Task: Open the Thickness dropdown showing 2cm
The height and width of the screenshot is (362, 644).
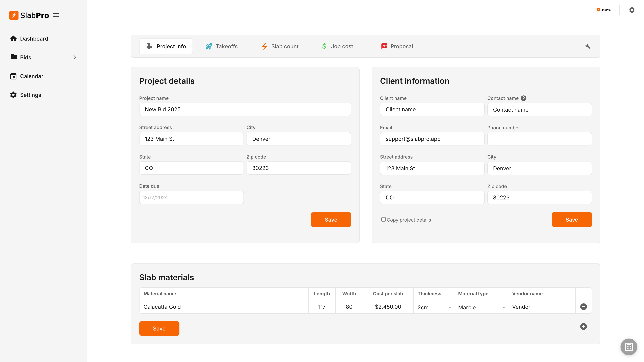Action: pyautogui.click(x=434, y=307)
